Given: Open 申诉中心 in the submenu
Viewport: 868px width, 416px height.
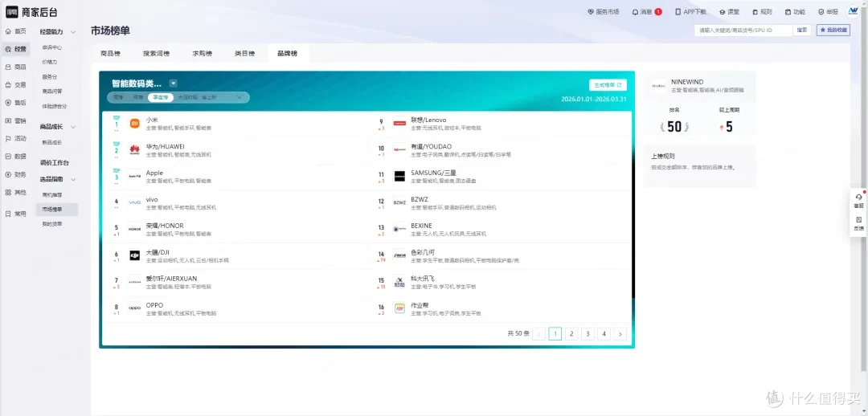Looking at the screenshot, I should (x=52, y=47).
